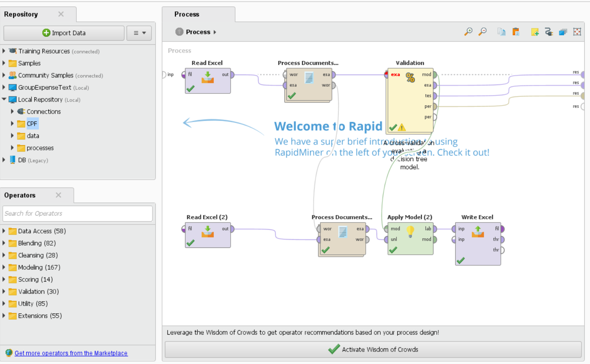The width and height of the screenshot is (590, 364).
Task: Fit the process to the panel
Action: [x=577, y=31]
